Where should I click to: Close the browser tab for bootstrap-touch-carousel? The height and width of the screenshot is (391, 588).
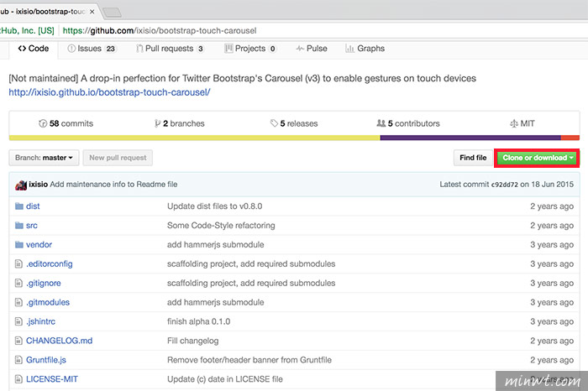pos(92,12)
